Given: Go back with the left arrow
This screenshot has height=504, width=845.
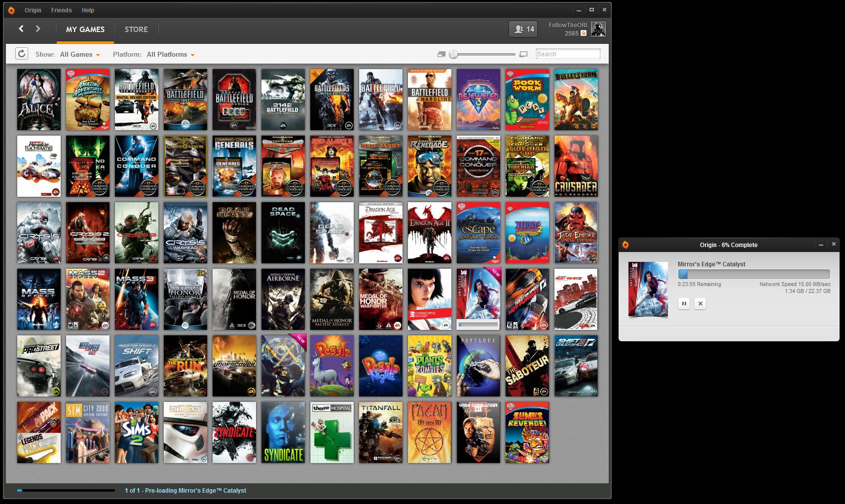Looking at the screenshot, I should coord(21,29).
